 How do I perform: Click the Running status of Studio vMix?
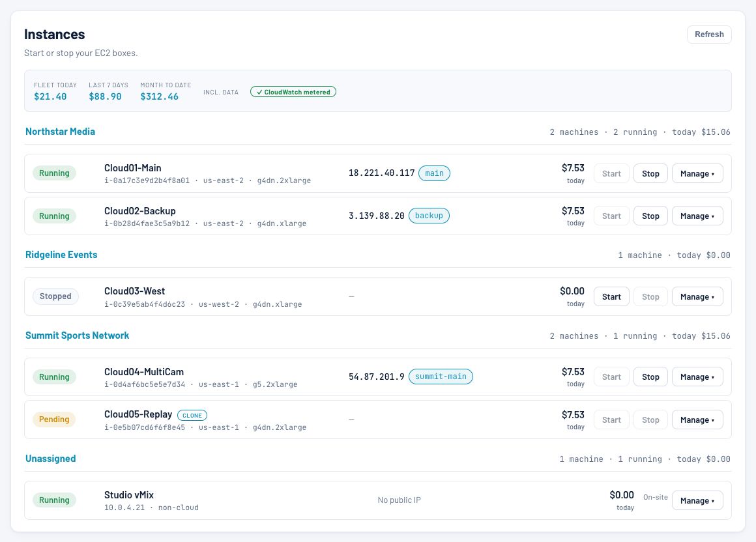click(54, 500)
